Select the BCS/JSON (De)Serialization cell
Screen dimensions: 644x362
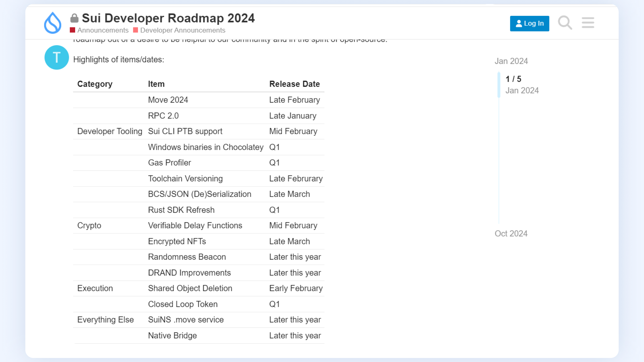199,194
